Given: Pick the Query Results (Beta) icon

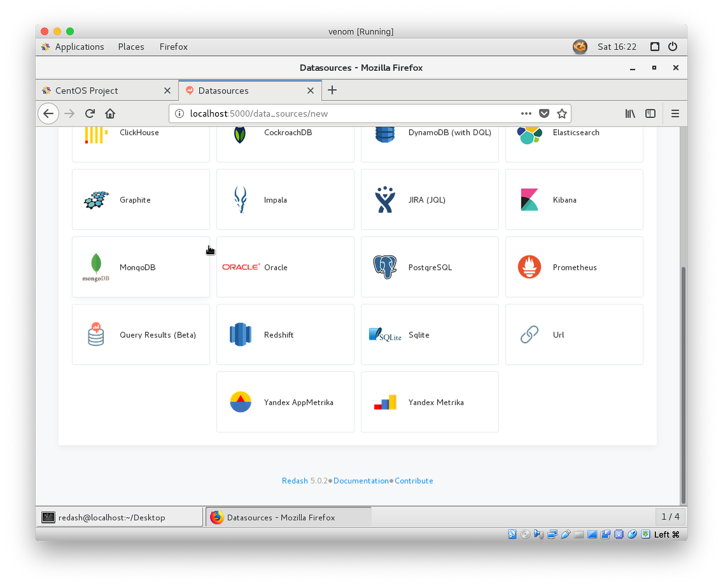Looking at the screenshot, I should pos(96,334).
